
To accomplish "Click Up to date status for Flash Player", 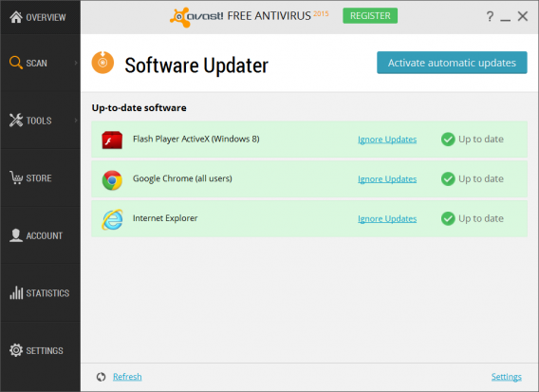I will pyautogui.click(x=481, y=140).
